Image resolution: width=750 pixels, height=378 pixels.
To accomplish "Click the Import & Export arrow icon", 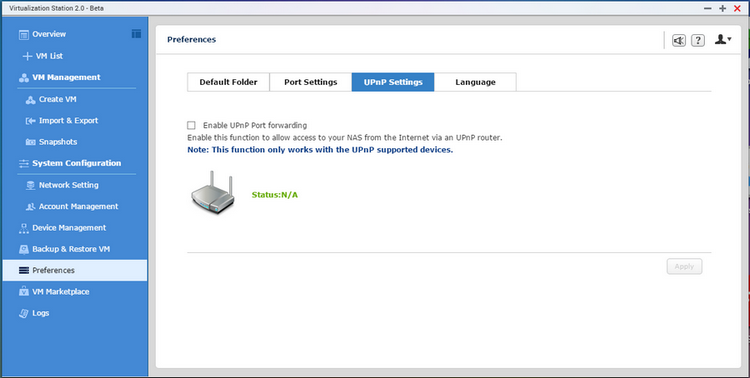I will point(30,121).
